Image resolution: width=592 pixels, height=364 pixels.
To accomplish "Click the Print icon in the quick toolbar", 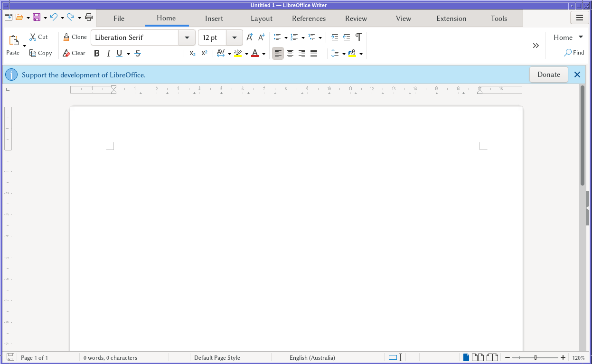I will (x=89, y=18).
